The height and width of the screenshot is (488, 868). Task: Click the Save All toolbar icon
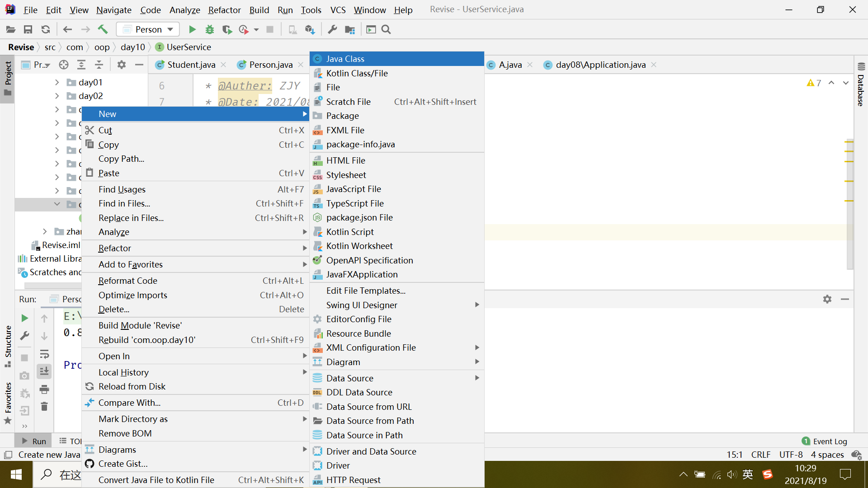pyautogui.click(x=28, y=29)
